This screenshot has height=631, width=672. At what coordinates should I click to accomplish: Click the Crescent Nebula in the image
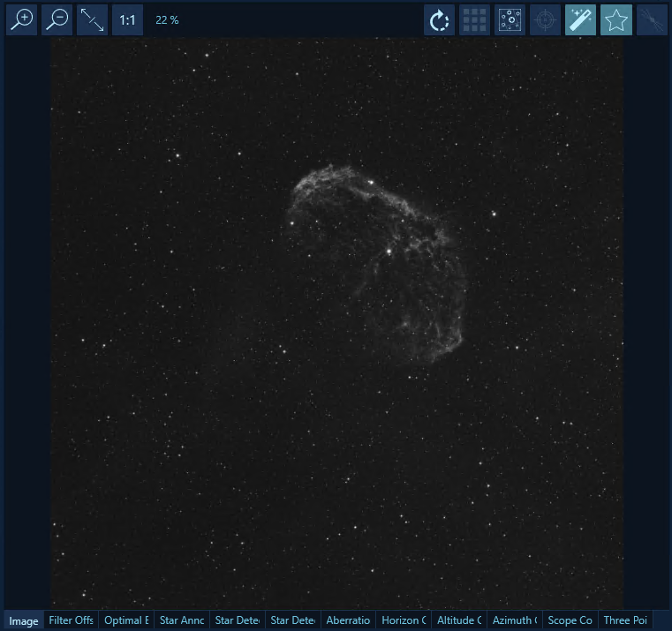tap(377, 264)
